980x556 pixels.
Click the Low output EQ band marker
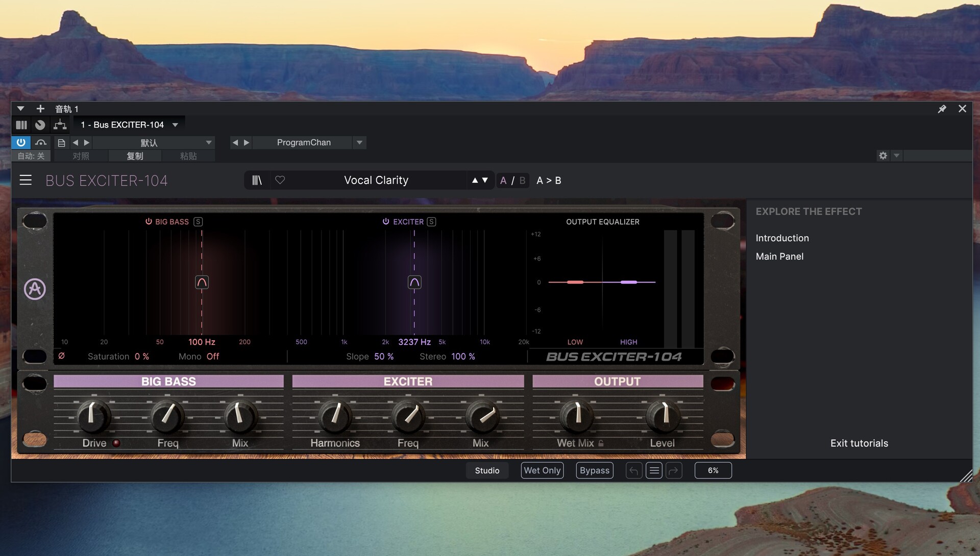pos(575,282)
